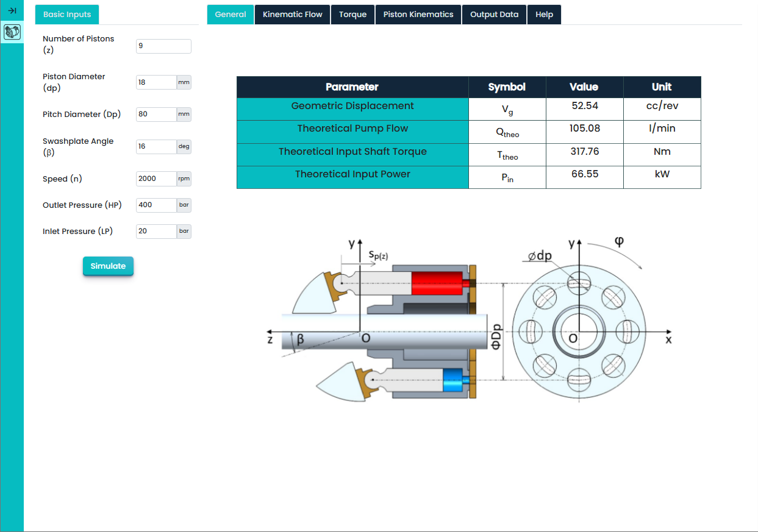This screenshot has height=532, width=758.
Task: Show the Piston Kinematics tab
Action: click(x=418, y=15)
